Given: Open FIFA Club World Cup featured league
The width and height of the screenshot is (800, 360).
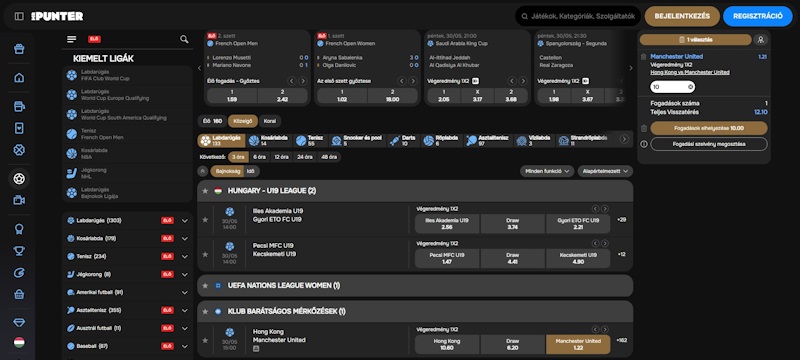Looking at the screenshot, I should pos(128,75).
